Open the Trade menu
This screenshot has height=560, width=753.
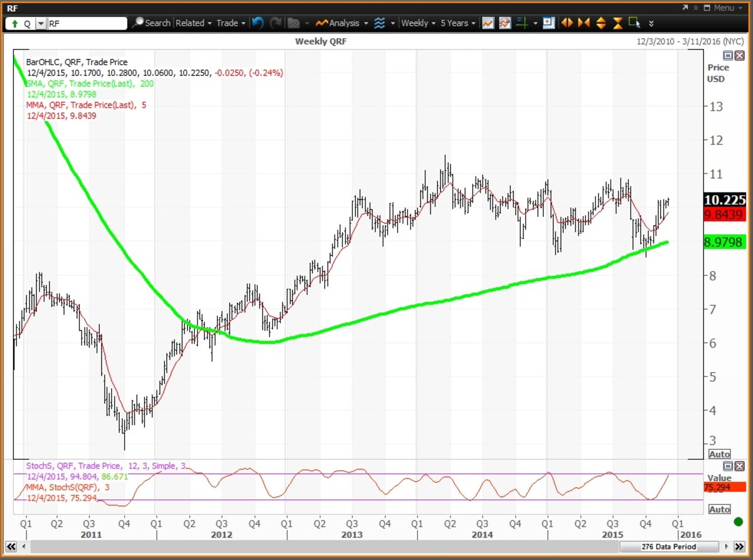pyautogui.click(x=231, y=23)
